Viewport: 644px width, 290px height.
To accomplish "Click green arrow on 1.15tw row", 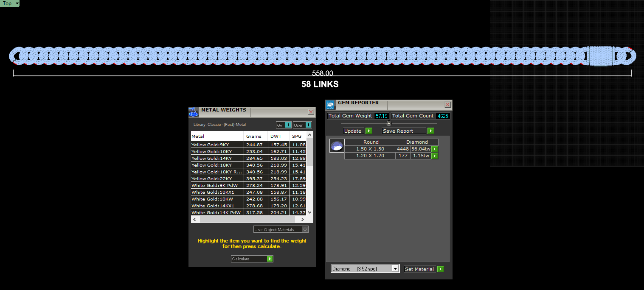I will [x=435, y=156].
